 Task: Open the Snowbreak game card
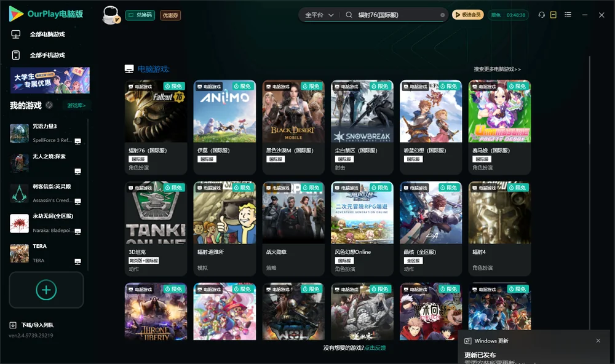(362, 127)
